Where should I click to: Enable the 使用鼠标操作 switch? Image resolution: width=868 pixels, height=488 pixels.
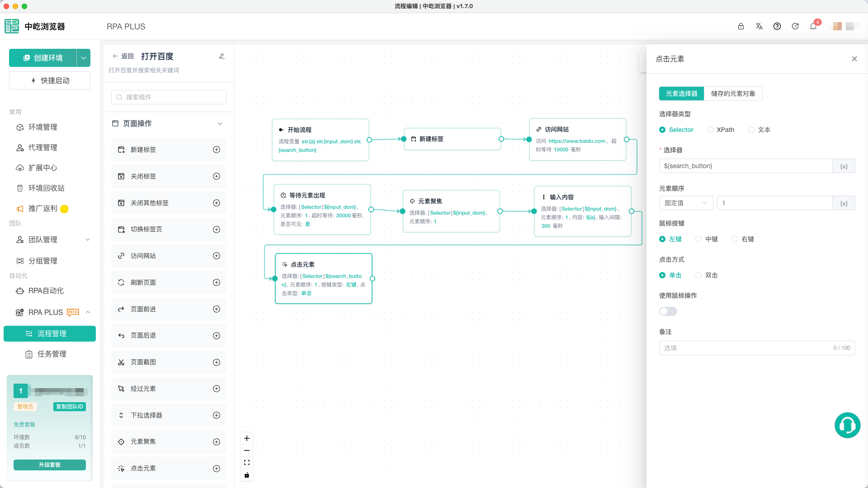(x=668, y=311)
